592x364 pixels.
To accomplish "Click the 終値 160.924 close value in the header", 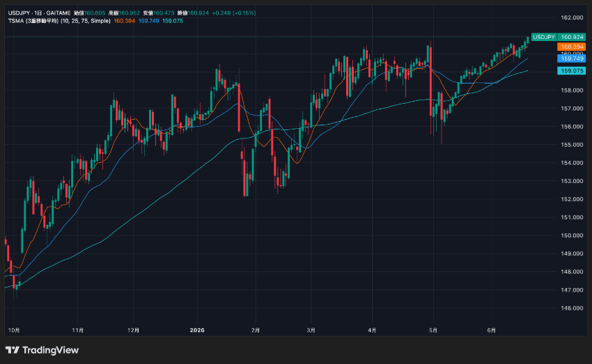I will (193, 13).
